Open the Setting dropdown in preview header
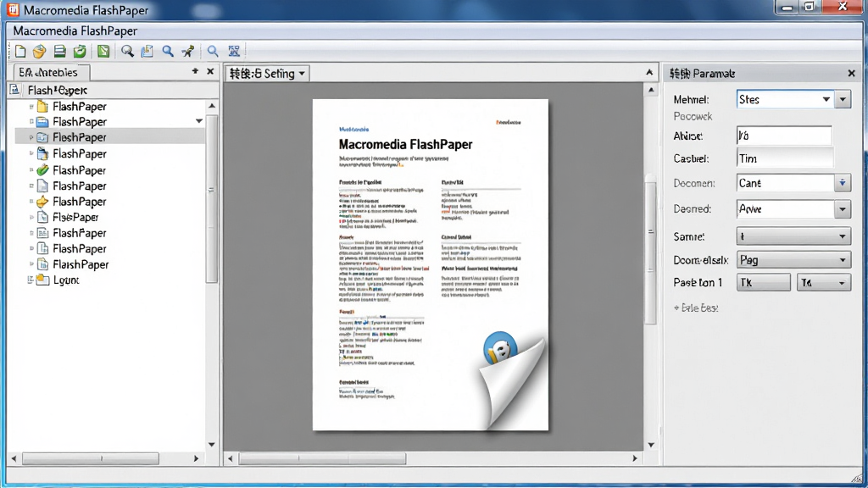 (267, 73)
